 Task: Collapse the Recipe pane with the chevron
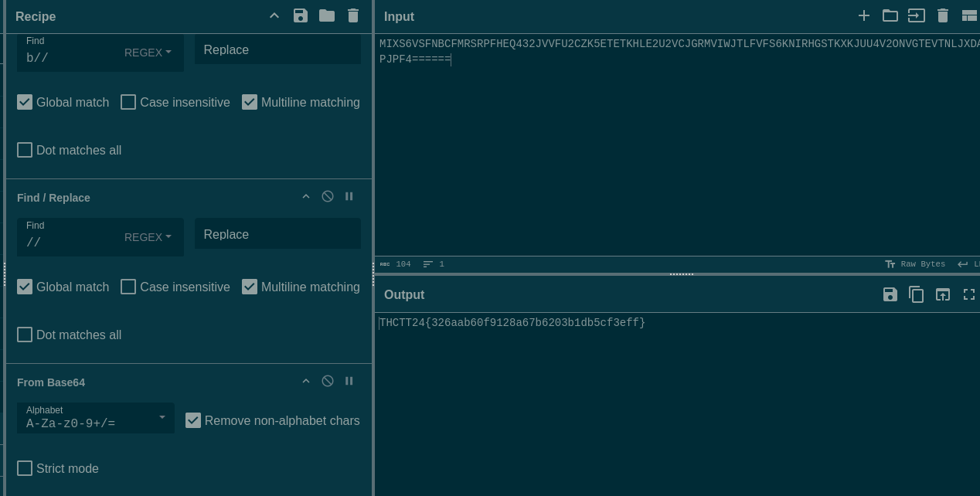pyautogui.click(x=274, y=16)
